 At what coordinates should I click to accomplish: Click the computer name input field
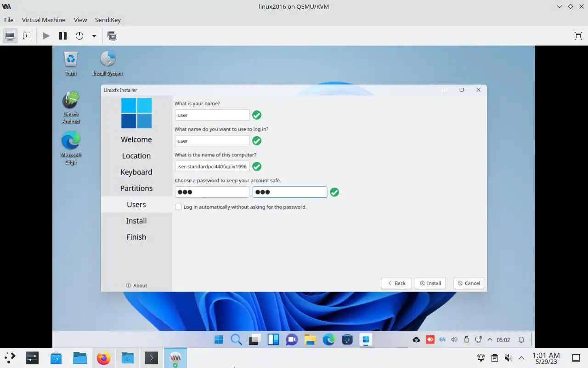coord(212,167)
